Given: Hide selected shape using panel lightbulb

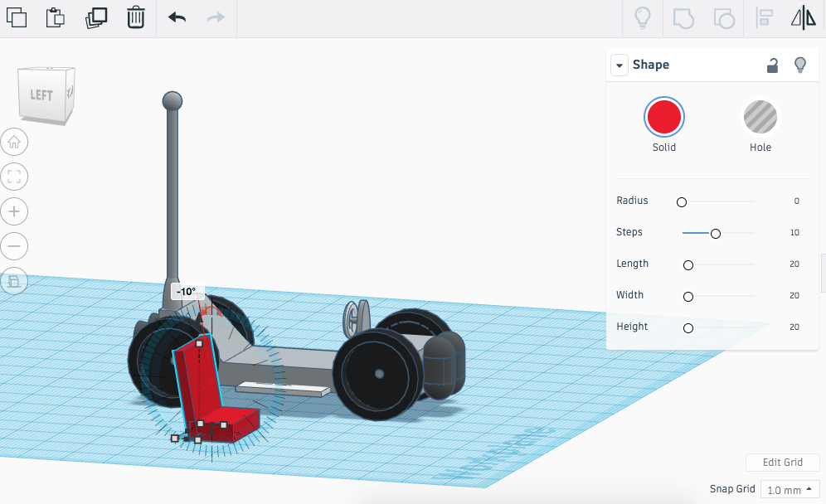Looking at the screenshot, I should pyautogui.click(x=800, y=65).
